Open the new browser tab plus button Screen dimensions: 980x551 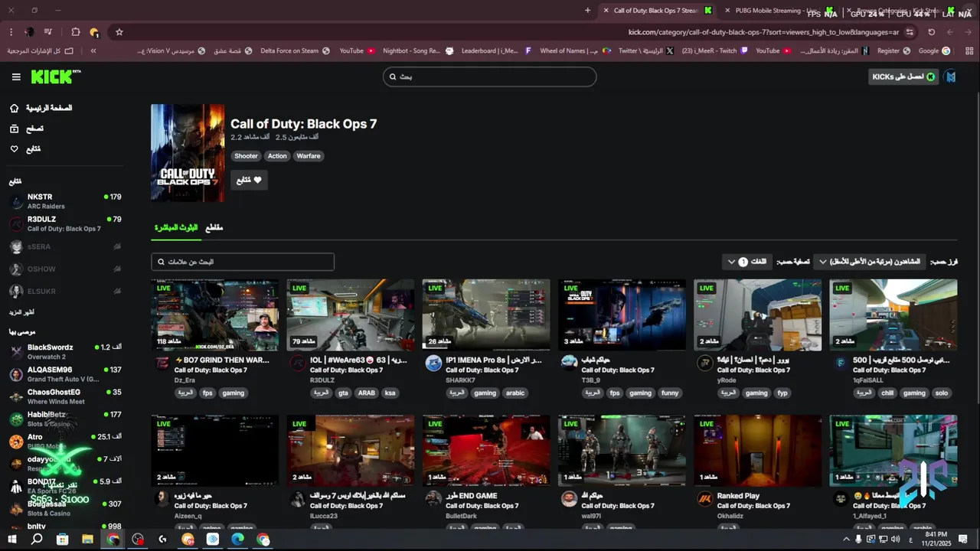[x=587, y=11]
